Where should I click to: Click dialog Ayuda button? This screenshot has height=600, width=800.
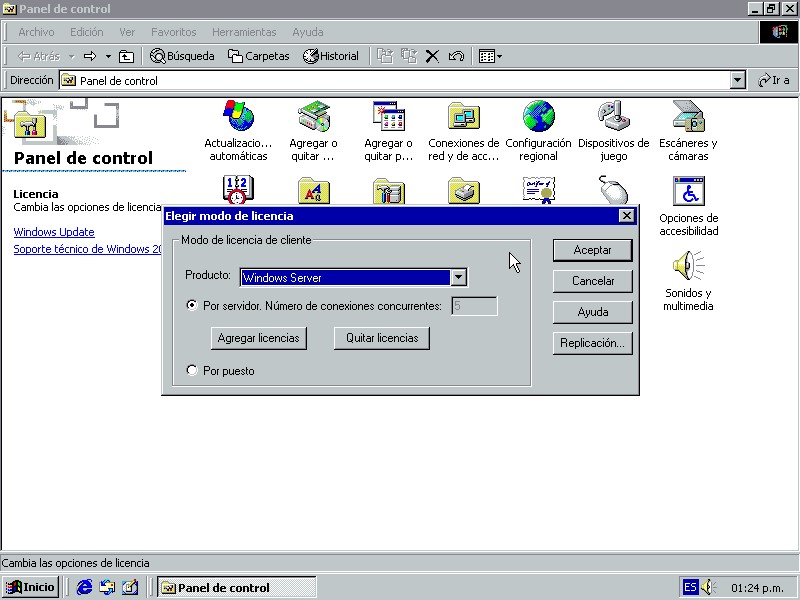592,312
